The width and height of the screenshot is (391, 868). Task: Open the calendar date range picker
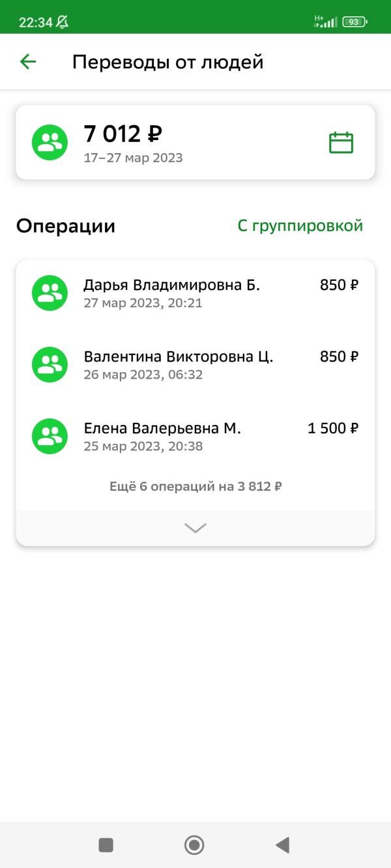tap(341, 142)
